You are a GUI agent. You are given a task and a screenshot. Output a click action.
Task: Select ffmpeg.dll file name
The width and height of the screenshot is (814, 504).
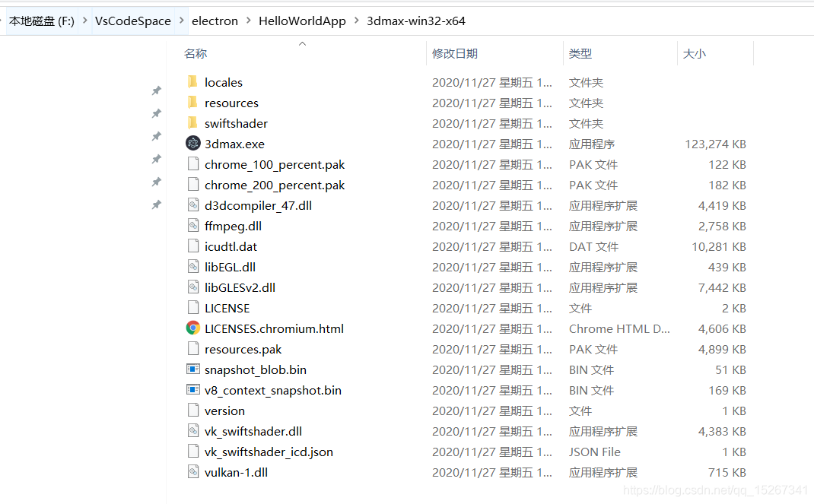point(233,226)
